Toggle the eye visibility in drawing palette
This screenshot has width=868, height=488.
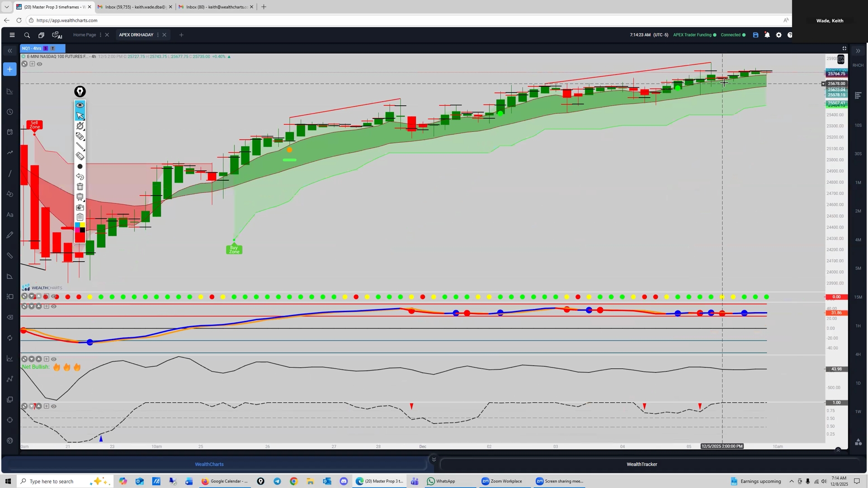pyautogui.click(x=80, y=105)
